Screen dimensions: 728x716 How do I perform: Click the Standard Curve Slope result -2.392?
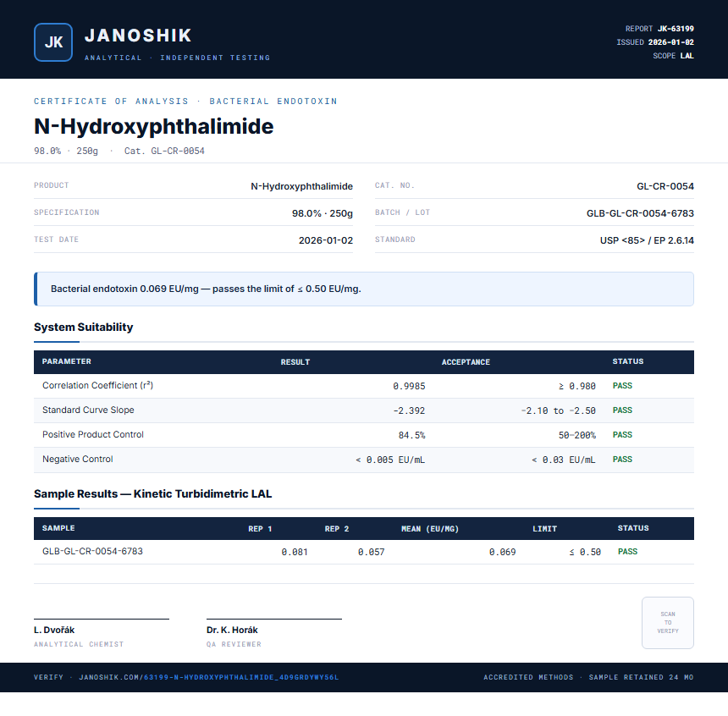[409, 410]
